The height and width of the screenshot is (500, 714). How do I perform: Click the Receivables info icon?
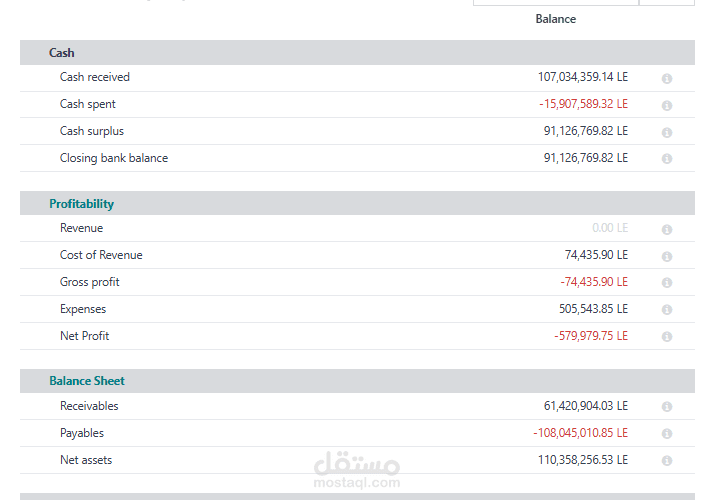pos(666,407)
